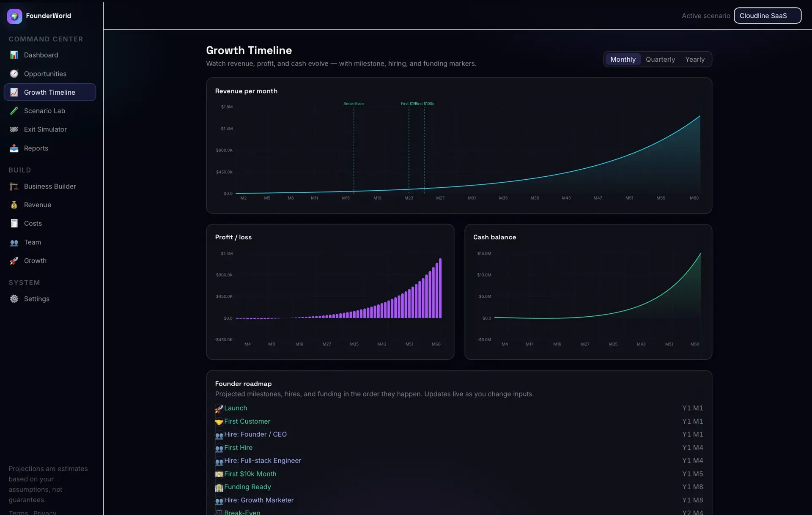This screenshot has width=812, height=515.
Task: Click the First Hire milestone text
Action: 238,447
